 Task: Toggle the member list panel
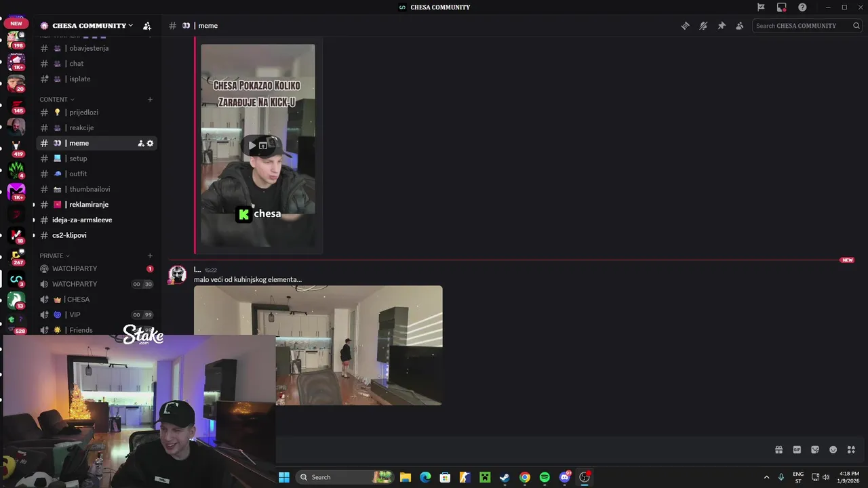739,26
